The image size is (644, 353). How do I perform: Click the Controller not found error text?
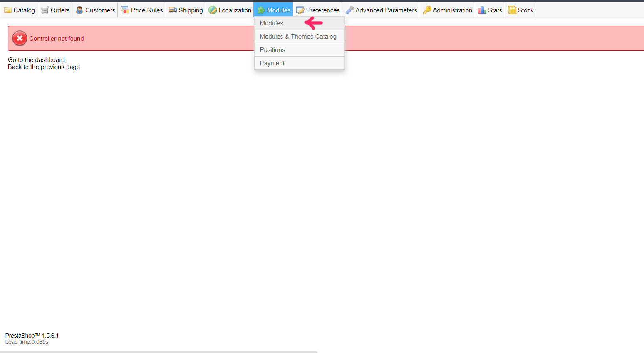tap(56, 39)
